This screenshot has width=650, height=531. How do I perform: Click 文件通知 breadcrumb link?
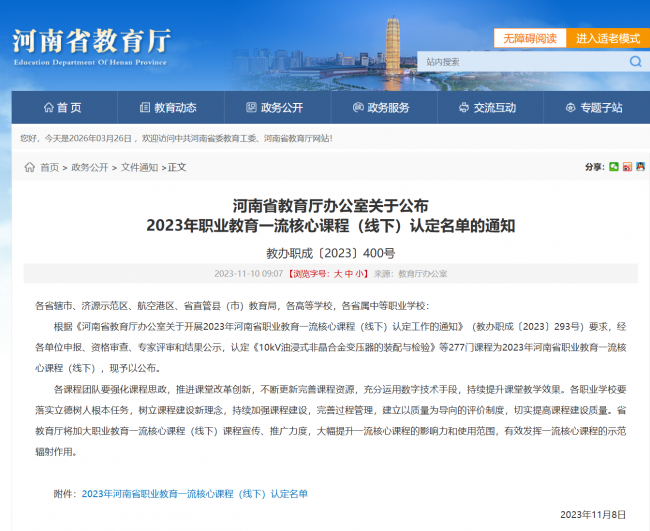(139, 168)
